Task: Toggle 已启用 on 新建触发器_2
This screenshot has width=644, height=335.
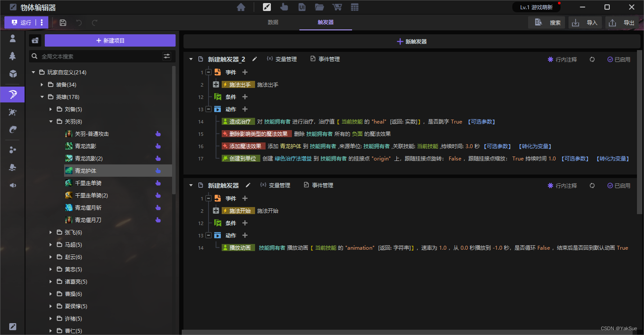Action: click(619, 59)
